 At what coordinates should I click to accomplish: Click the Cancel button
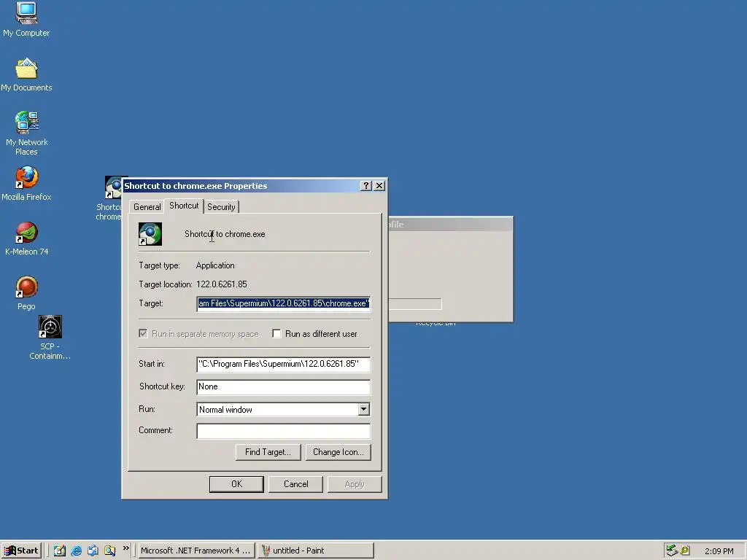point(296,484)
